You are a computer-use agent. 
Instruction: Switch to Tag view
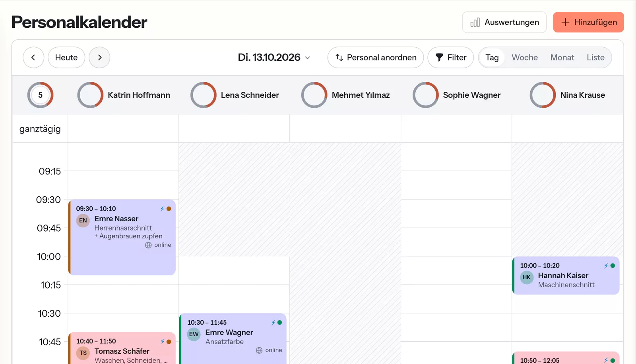pos(492,58)
